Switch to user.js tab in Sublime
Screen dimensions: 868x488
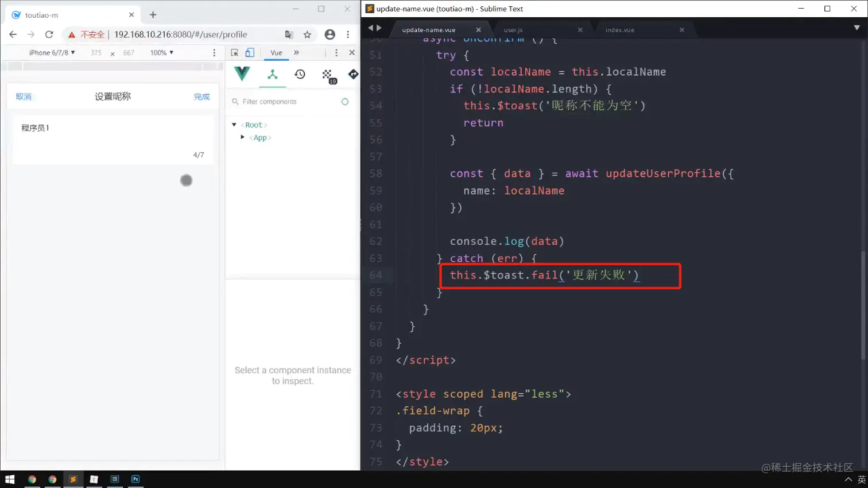(x=513, y=30)
